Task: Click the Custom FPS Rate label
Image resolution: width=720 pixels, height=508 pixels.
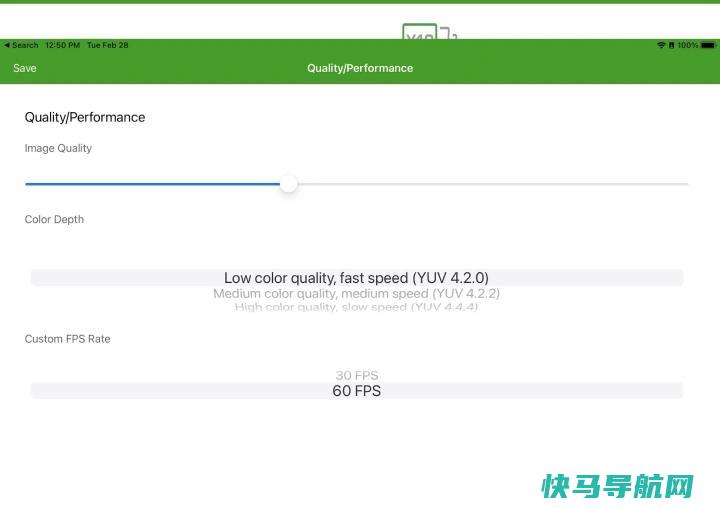Action: point(68,339)
